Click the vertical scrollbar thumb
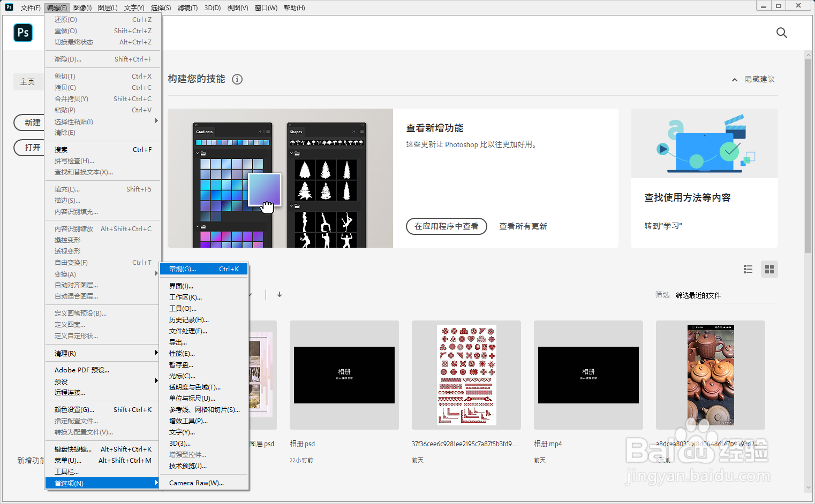 [808, 155]
